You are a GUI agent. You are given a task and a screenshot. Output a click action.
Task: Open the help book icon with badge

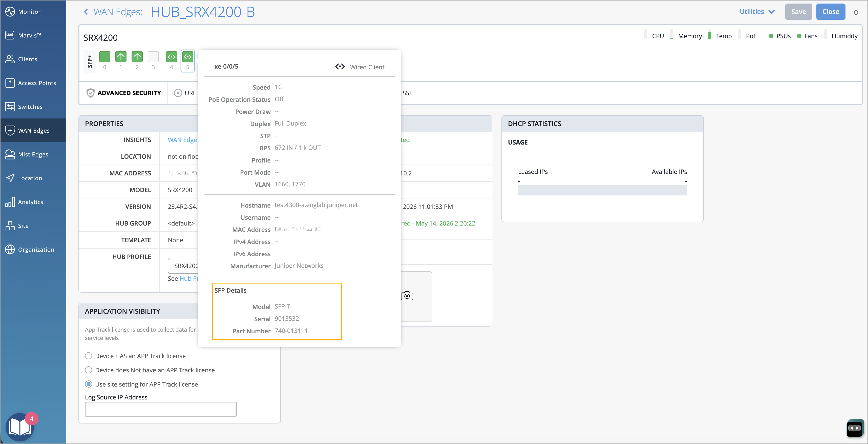point(20,427)
